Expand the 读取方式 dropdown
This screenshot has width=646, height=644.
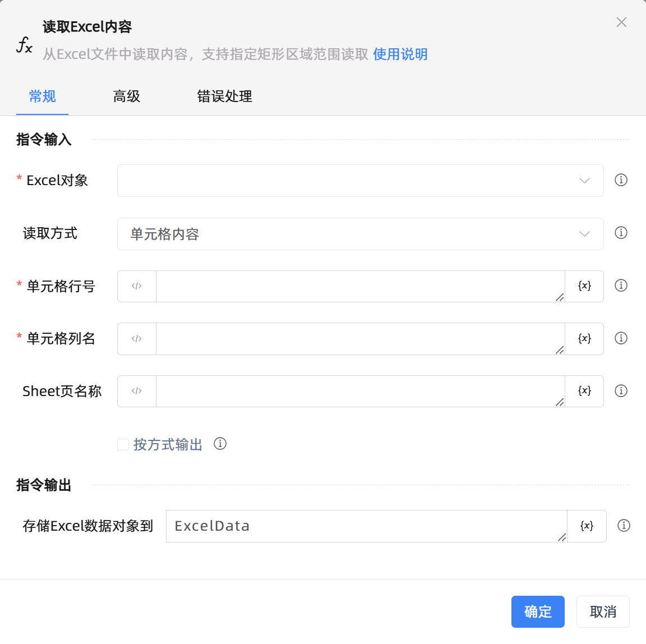360,234
